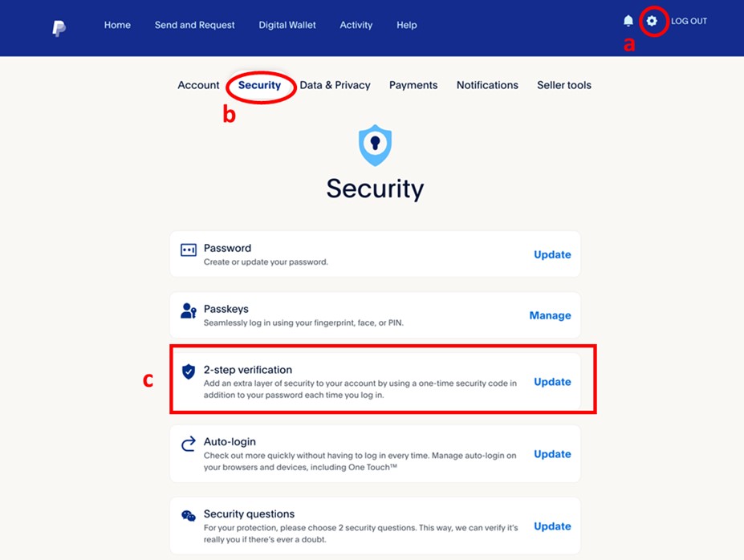This screenshot has width=744, height=560.
Task: Switch to the Account tab
Action: [x=197, y=85]
